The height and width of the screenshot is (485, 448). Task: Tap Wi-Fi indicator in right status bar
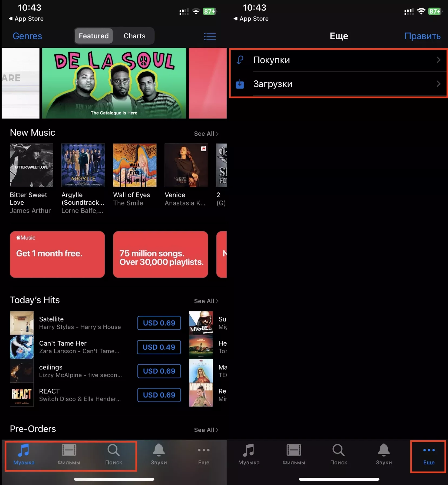421,11
